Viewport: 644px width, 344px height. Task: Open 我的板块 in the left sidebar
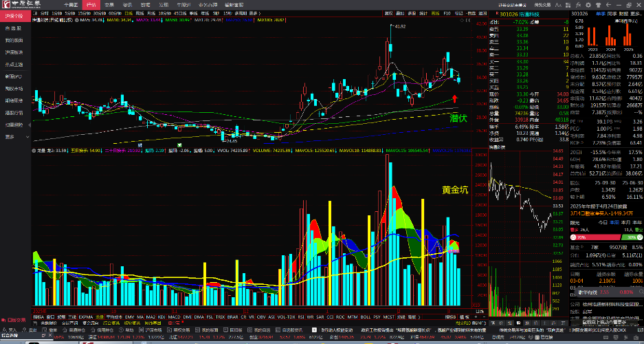[x=14, y=41]
